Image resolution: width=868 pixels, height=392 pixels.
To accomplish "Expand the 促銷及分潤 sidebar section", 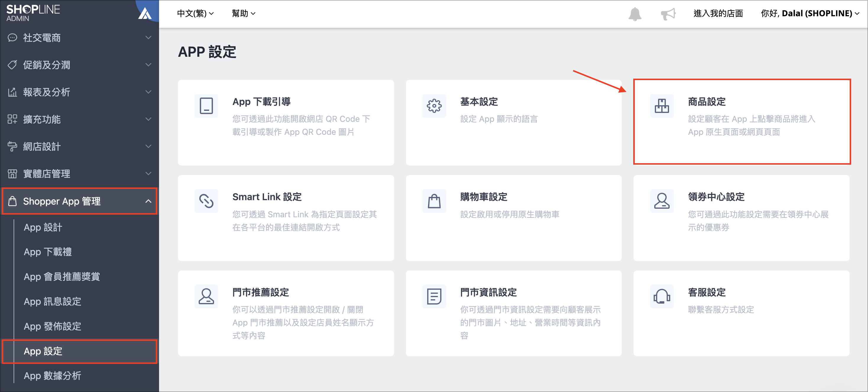I will (x=148, y=65).
